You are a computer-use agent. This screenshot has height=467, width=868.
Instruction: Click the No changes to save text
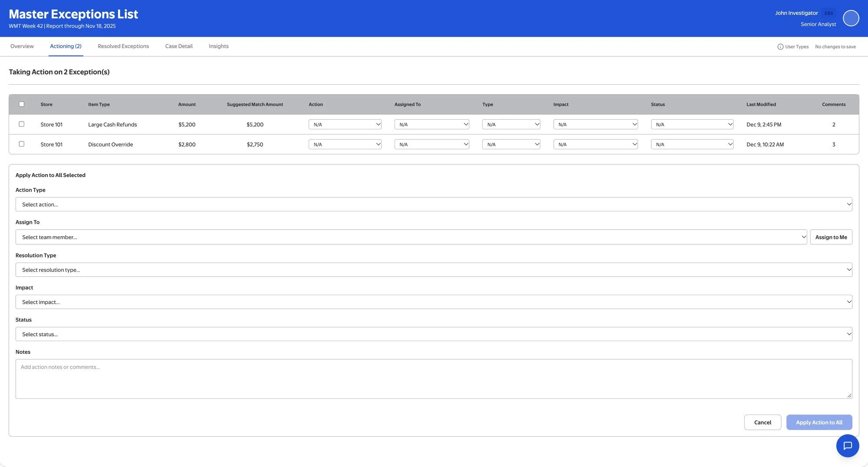tap(835, 47)
